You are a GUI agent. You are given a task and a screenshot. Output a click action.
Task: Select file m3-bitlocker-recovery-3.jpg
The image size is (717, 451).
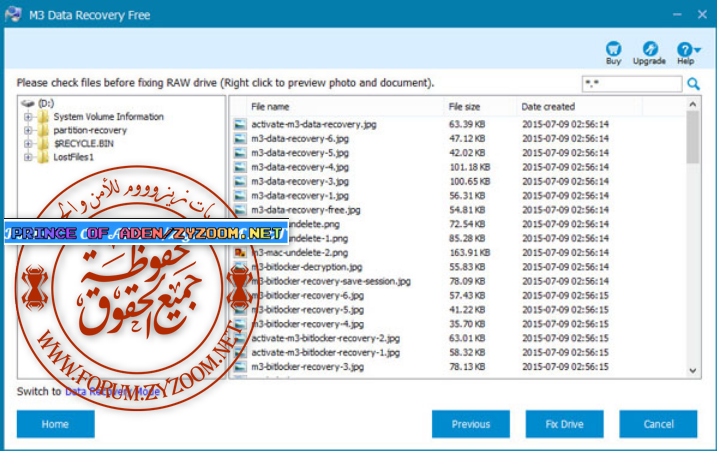307,366
